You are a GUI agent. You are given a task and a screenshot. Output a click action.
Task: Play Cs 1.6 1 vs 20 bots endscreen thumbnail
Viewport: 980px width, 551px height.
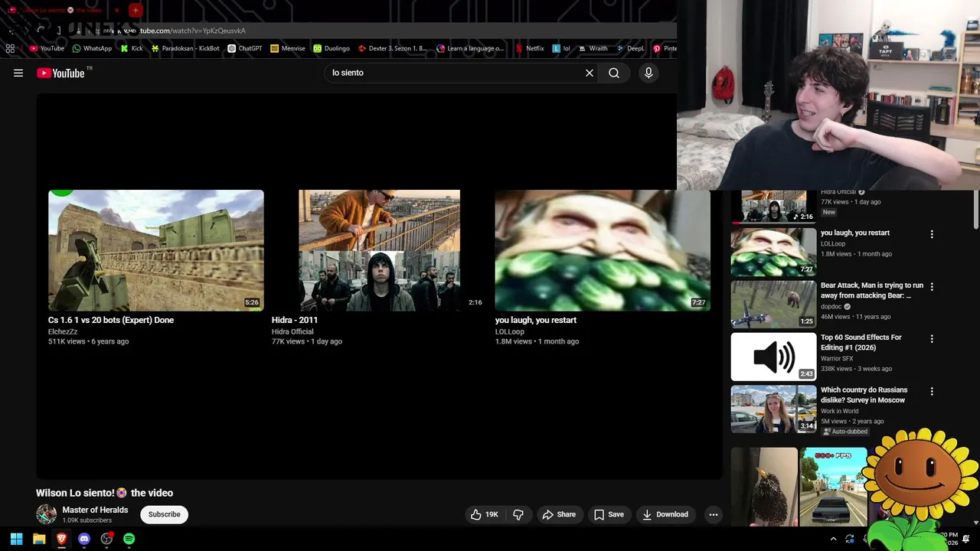coord(156,250)
